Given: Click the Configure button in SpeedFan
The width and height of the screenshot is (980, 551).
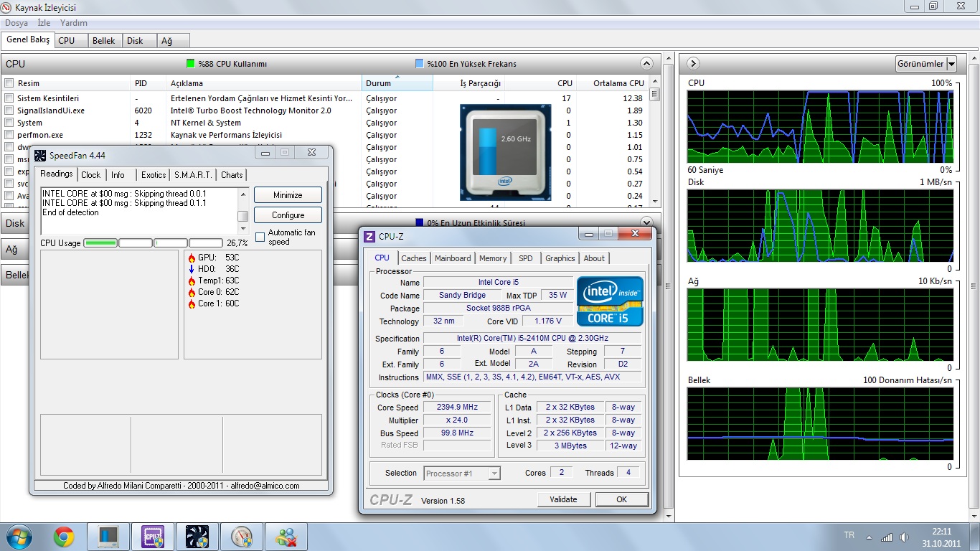Looking at the screenshot, I should click(288, 215).
